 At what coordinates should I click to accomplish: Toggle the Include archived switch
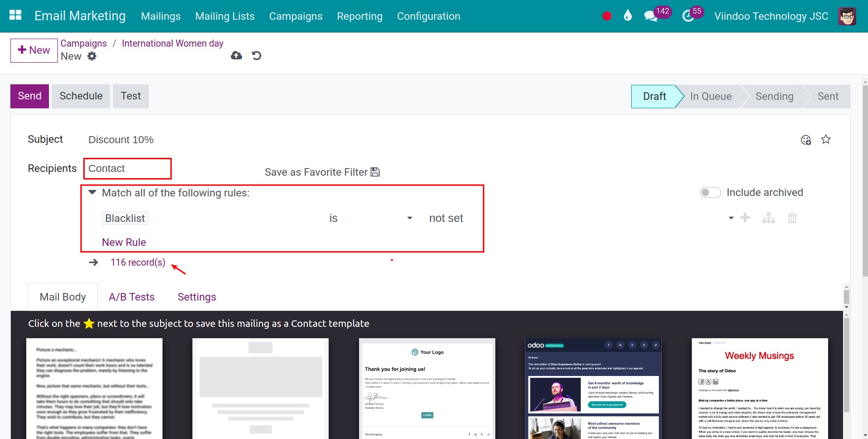(710, 193)
